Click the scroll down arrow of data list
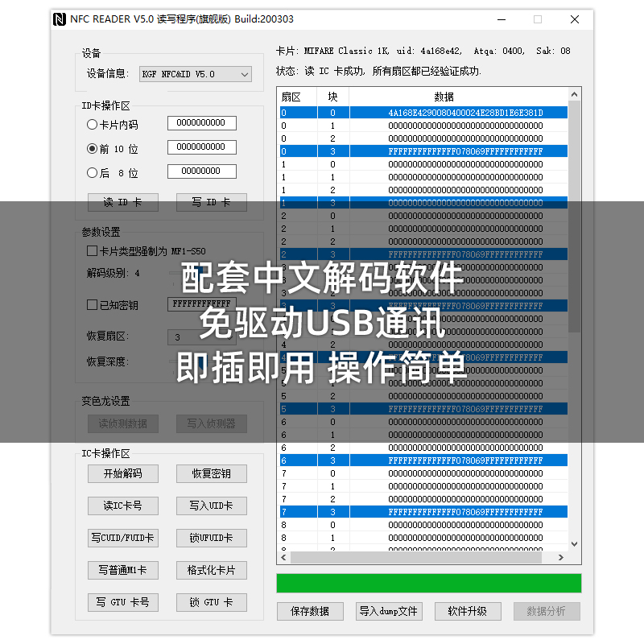644x644 pixels. pos(575,544)
